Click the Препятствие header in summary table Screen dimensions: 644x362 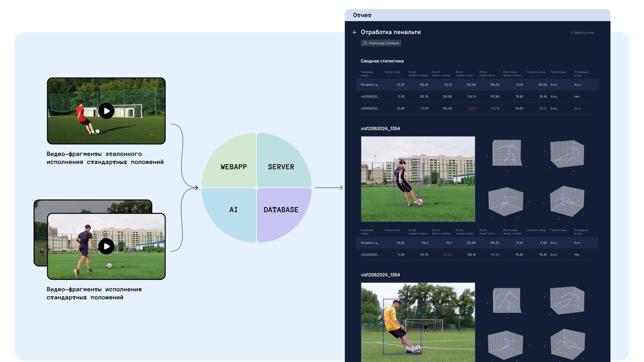click(558, 72)
